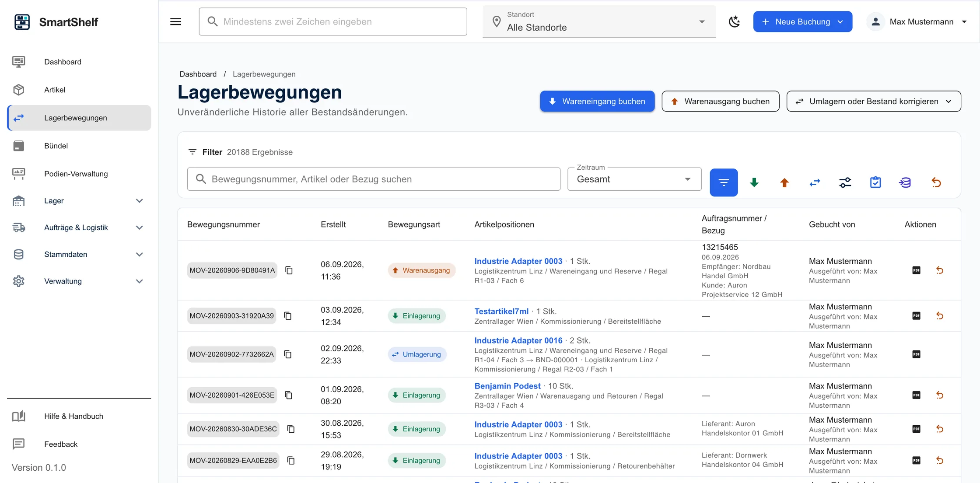Open the Zeitraum Gesamt dropdown
980x483 pixels.
pos(634,179)
